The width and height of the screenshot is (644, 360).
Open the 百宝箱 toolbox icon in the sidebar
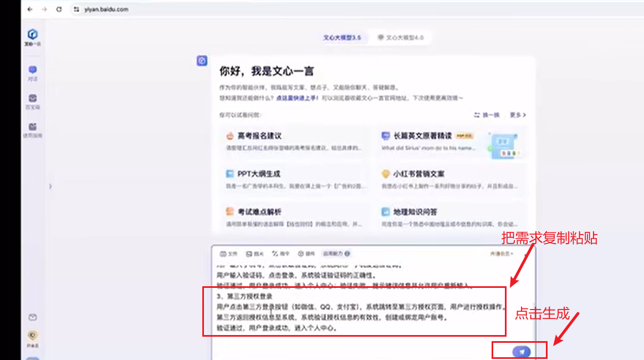33,102
